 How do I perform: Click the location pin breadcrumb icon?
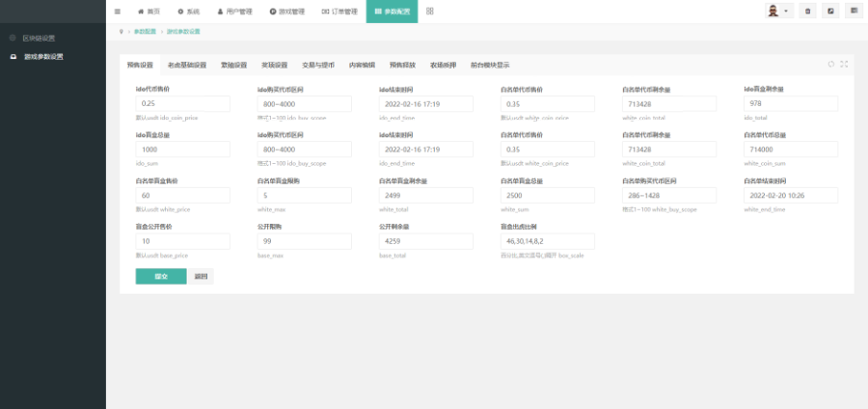(122, 32)
